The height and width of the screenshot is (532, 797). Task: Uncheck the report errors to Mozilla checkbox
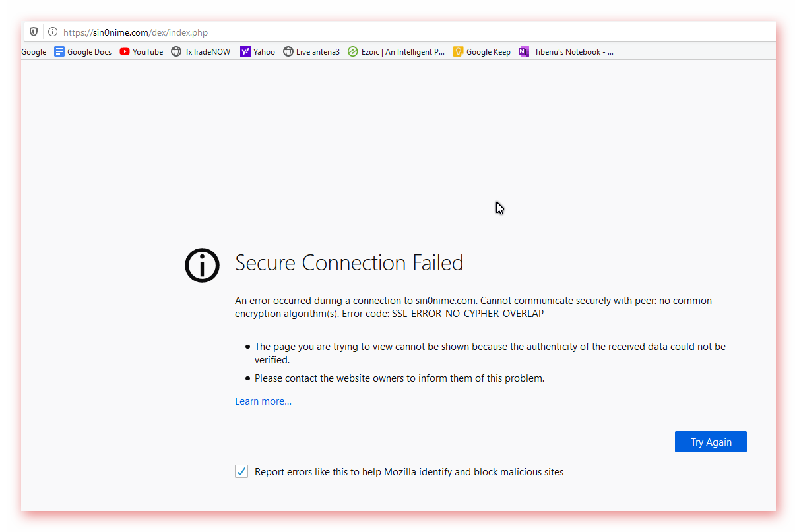pyautogui.click(x=241, y=471)
